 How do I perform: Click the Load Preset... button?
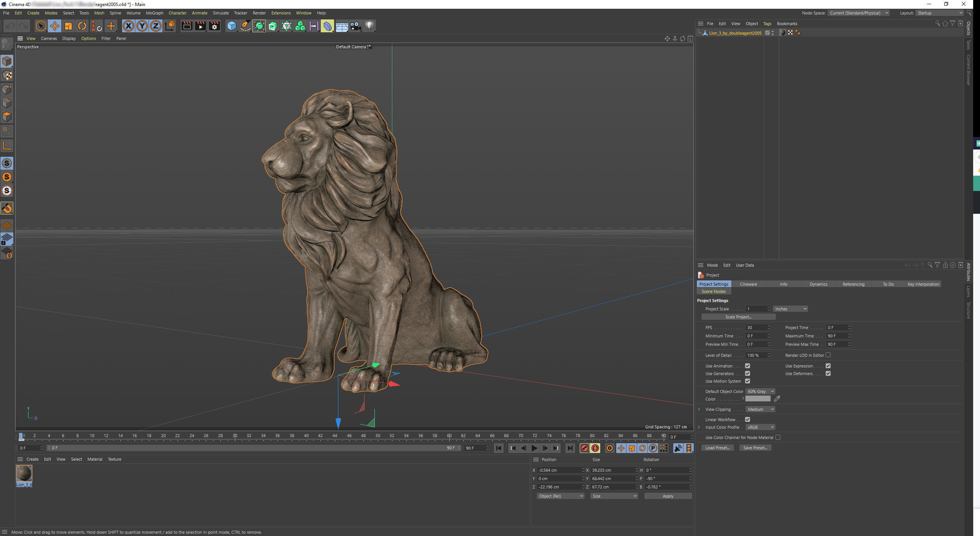click(717, 448)
